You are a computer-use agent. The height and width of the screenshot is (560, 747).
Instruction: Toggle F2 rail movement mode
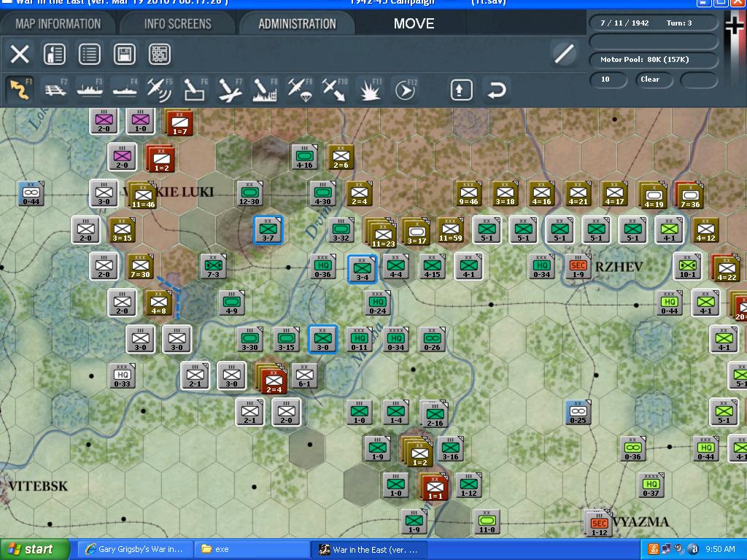click(55, 90)
